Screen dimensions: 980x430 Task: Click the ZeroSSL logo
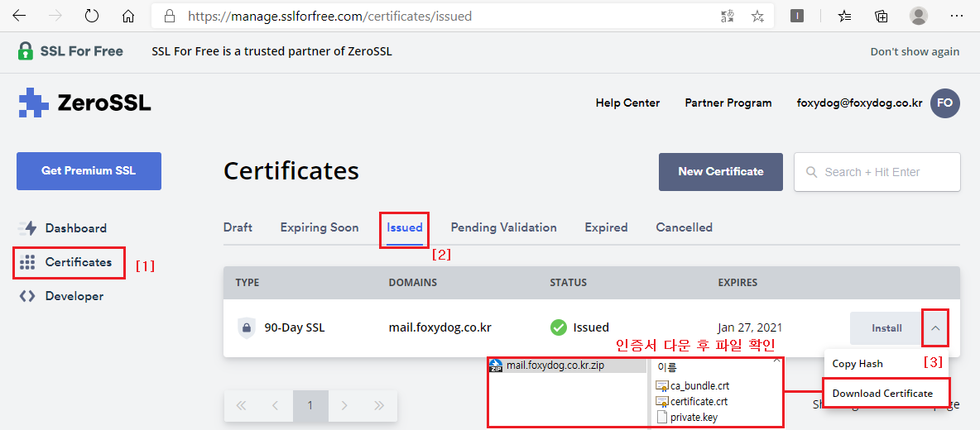(x=84, y=103)
